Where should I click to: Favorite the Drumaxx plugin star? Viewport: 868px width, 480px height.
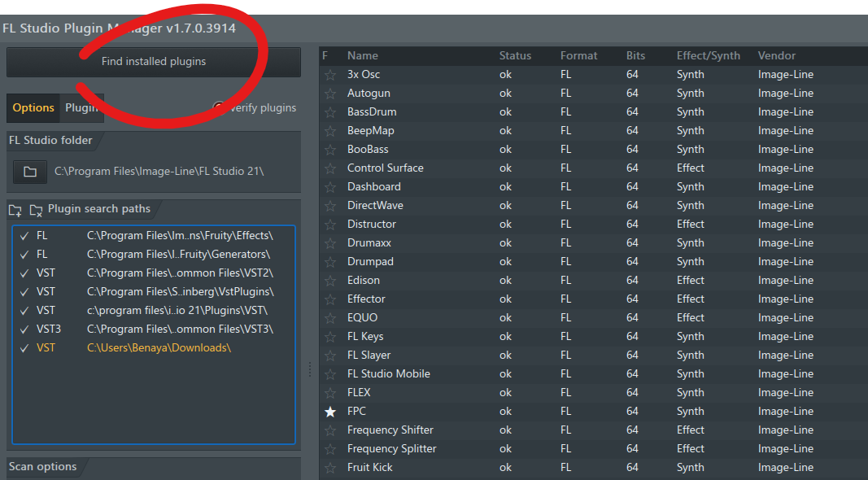330,243
